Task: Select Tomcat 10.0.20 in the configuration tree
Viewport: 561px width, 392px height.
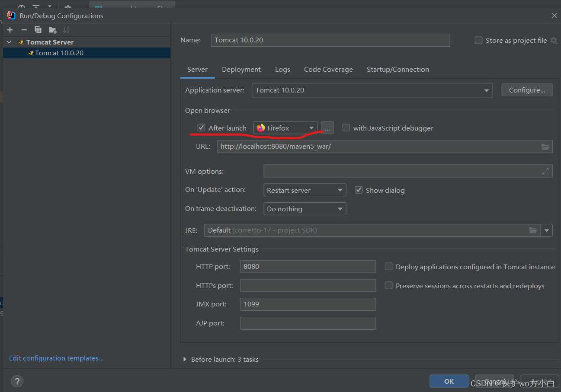Action: coord(87,53)
